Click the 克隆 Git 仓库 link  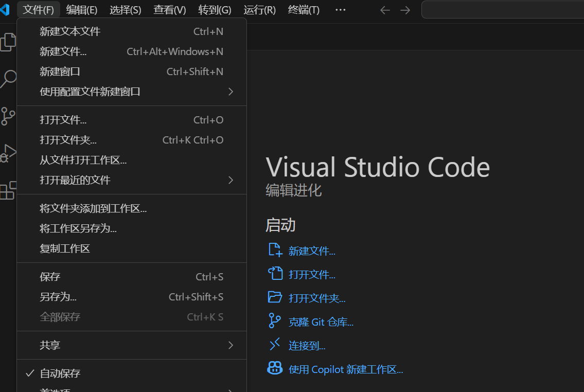(x=321, y=322)
